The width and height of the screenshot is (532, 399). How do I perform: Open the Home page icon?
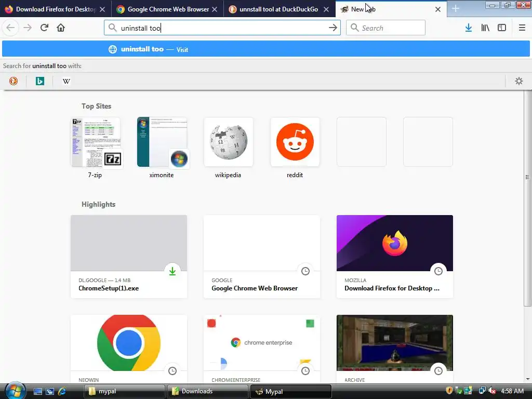[61, 28]
